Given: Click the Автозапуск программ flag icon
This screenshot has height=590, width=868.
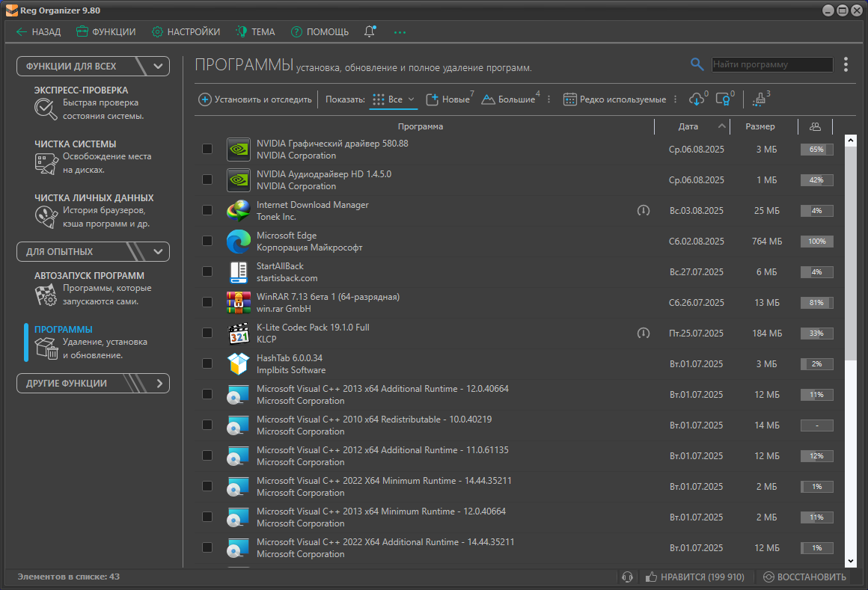Looking at the screenshot, I should [x=46, y=295].
